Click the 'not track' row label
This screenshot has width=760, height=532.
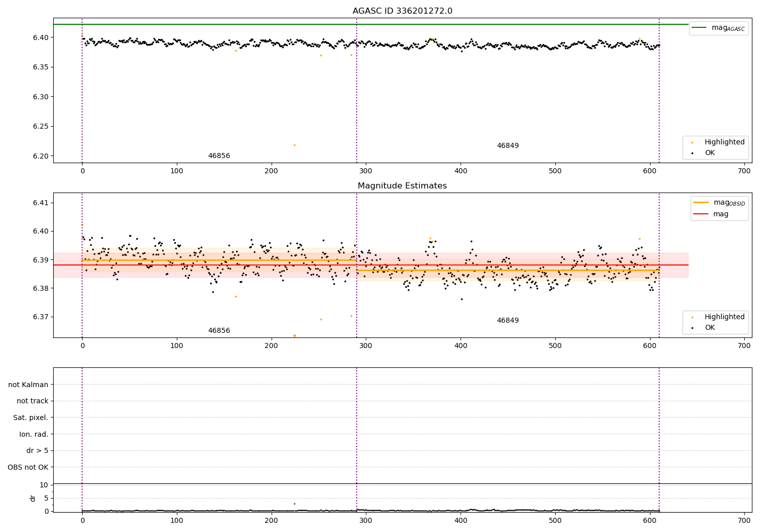click(32, 401)
